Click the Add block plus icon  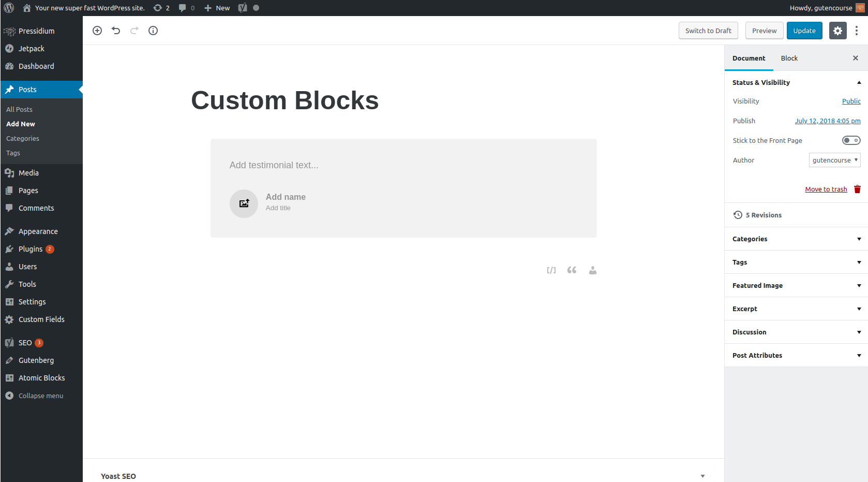[x=97, y=31]
